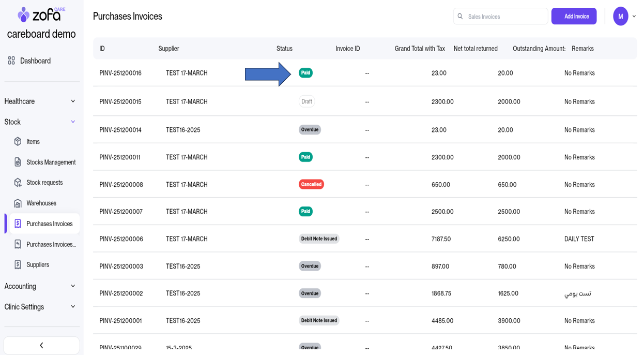Open invoice PINV-251200016
This screenshot has width=644, height=355.
point(120,73)
